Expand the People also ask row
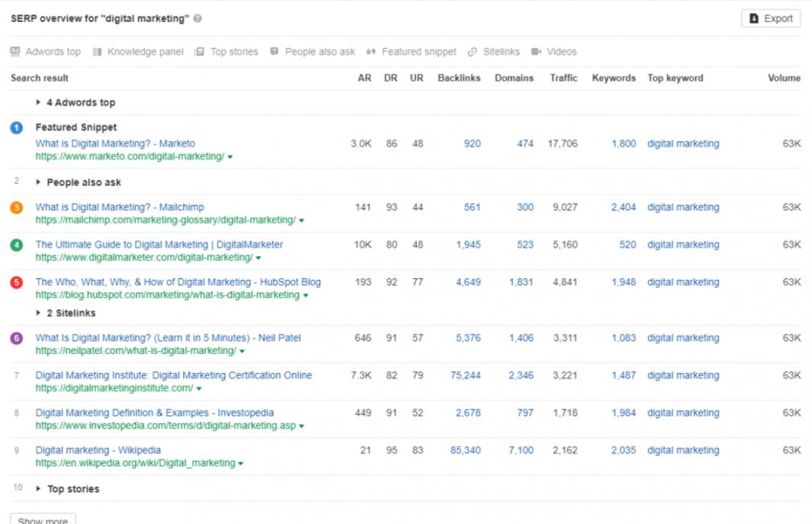Screen dimensions: 812x524 [39, 183]
